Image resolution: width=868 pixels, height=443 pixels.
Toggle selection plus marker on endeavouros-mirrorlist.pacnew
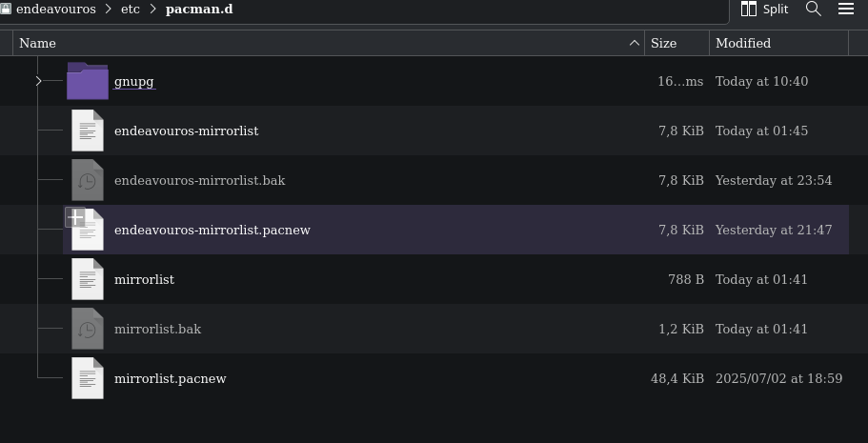click(75, 217)
